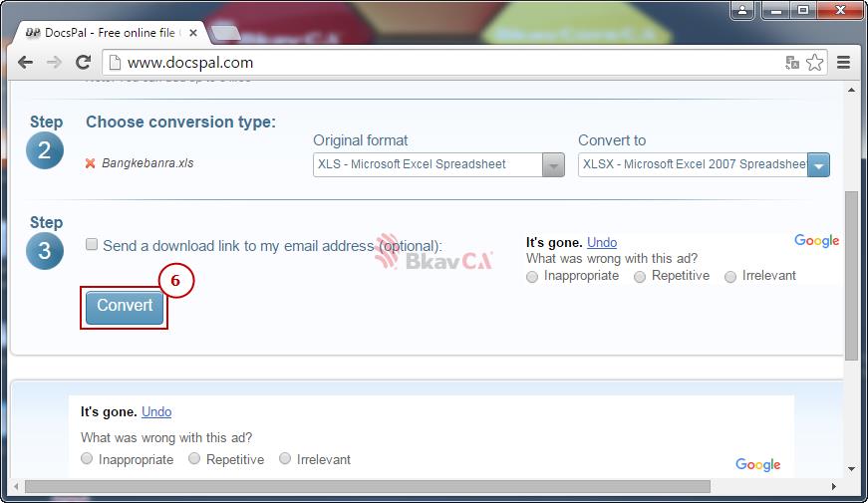The width and height of the screenshot is (868, 503).
Task: Open the Chrome hamburger menu
Action: (x=843, y=63)
